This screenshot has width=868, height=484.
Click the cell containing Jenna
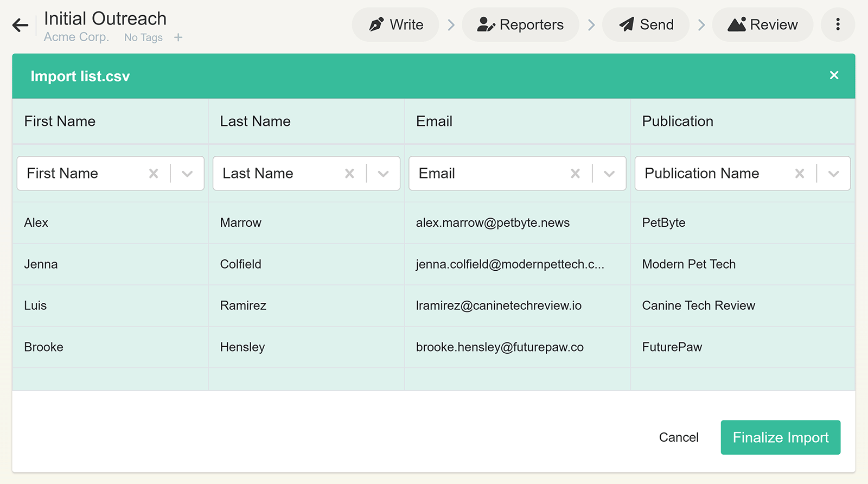click(x=111, y=264)
